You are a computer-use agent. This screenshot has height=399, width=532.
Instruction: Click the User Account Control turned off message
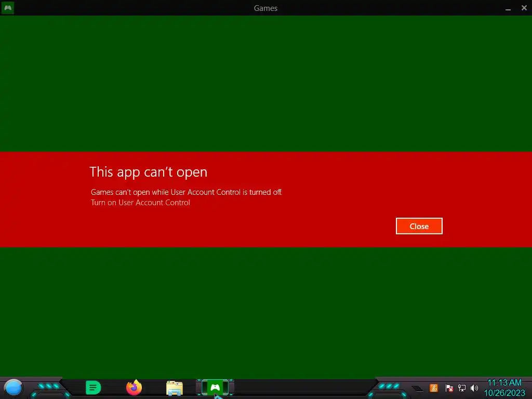(x=187, y=192)
